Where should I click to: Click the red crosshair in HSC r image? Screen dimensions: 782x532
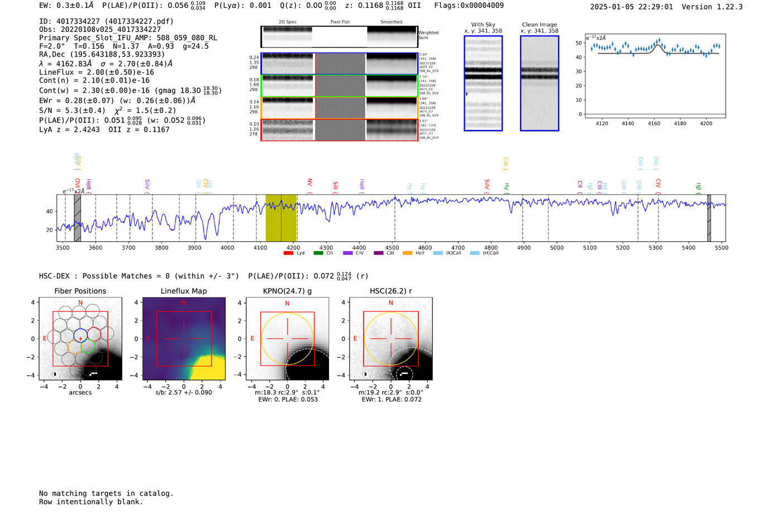390,339
